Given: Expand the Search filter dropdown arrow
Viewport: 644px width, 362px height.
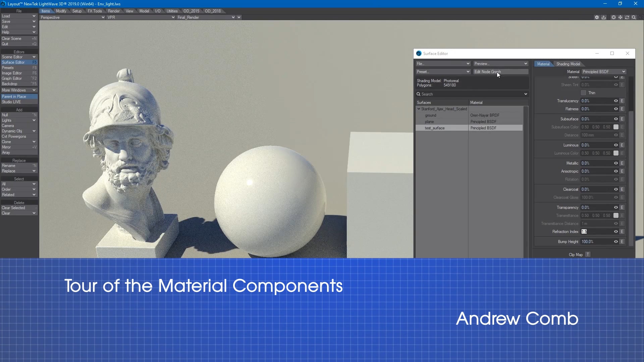Looking at the screenshot, I should pyautogui.click(x=526, y=94).
